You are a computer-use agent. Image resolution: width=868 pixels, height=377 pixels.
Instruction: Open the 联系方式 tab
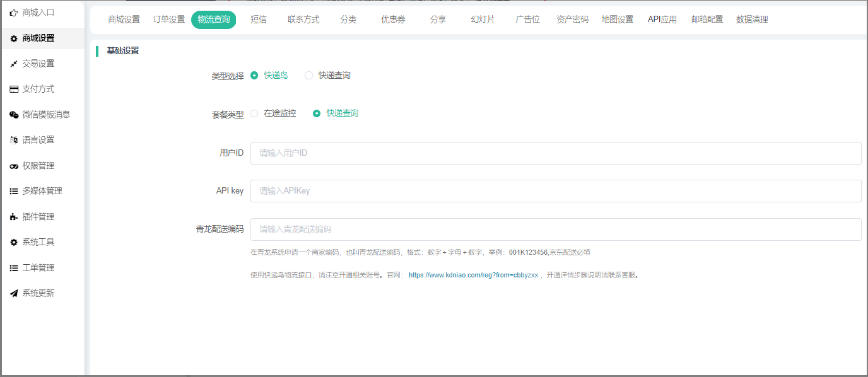tap(303, 20)
